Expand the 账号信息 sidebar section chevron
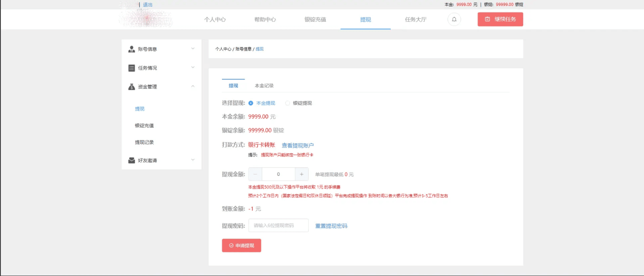 [193, 49]
